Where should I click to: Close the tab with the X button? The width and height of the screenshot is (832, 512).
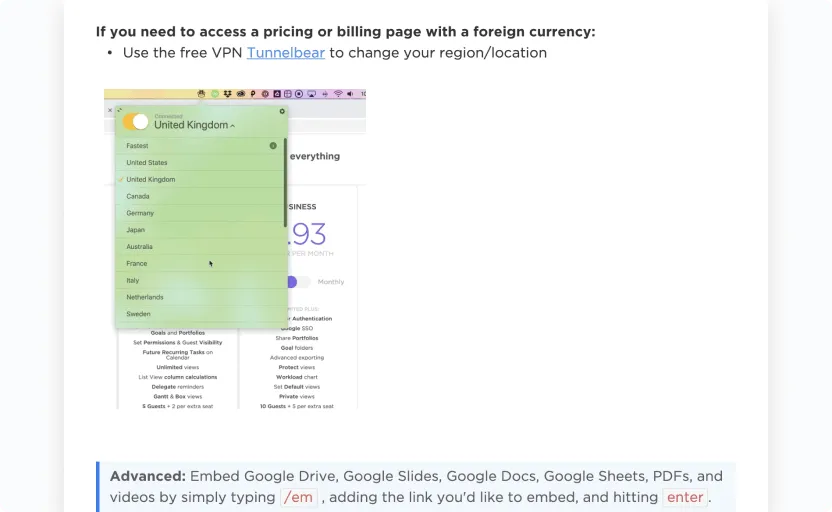pos(110,110)
